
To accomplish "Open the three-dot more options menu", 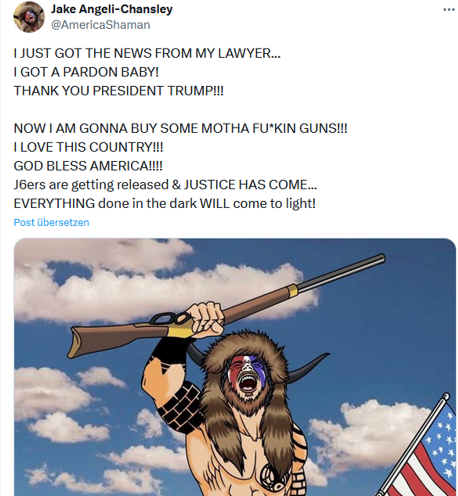I will tap(449, 9).
